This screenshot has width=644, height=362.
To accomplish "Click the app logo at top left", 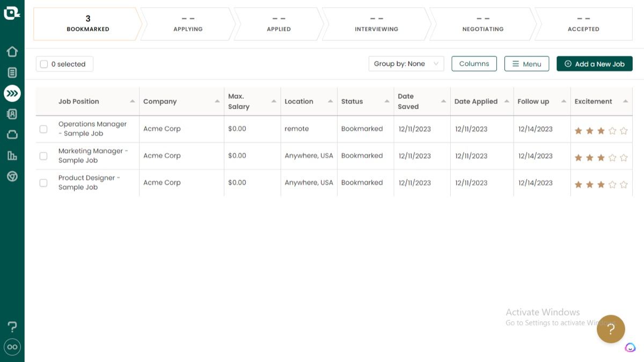I will pos(12,13).
